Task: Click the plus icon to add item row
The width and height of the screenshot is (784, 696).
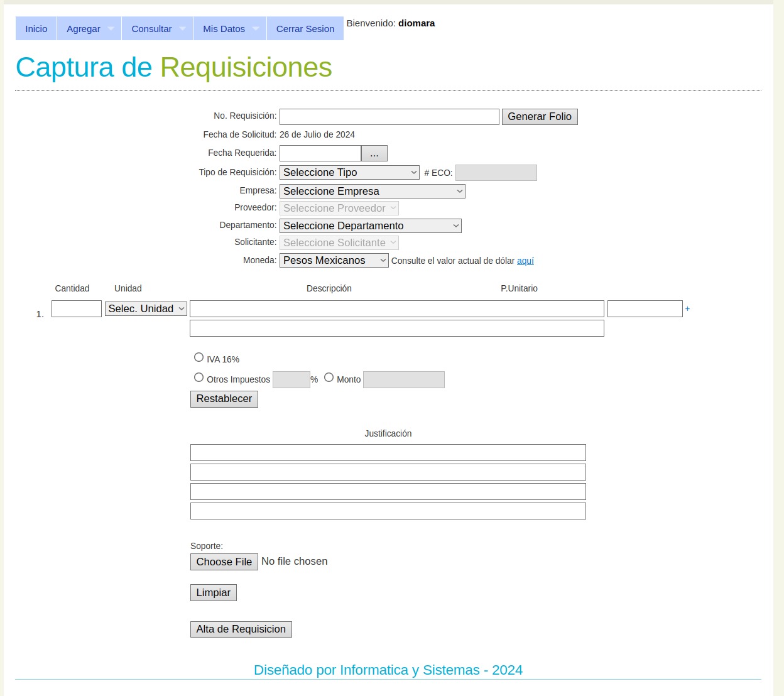Action: click(x=687, y=309)
